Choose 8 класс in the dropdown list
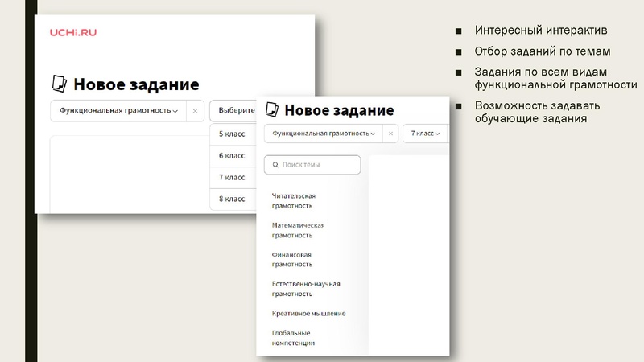The image size is (644, 362). pos(233,199)
